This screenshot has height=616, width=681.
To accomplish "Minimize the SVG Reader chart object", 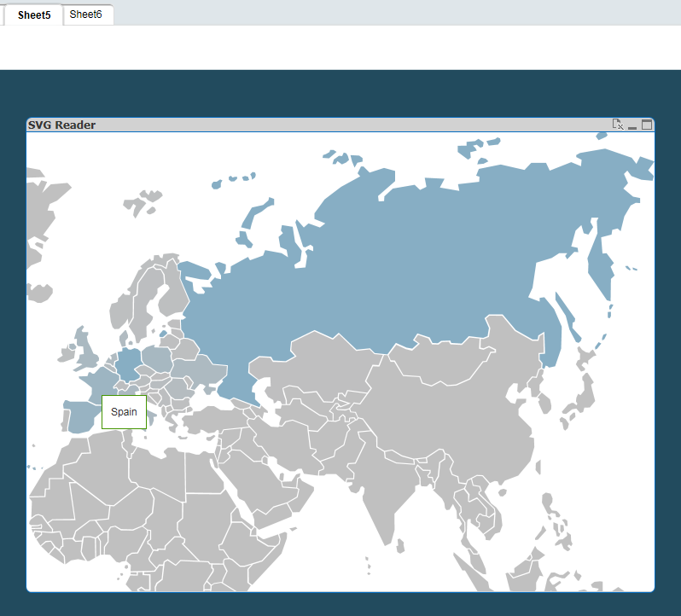I will click(632, 125).
